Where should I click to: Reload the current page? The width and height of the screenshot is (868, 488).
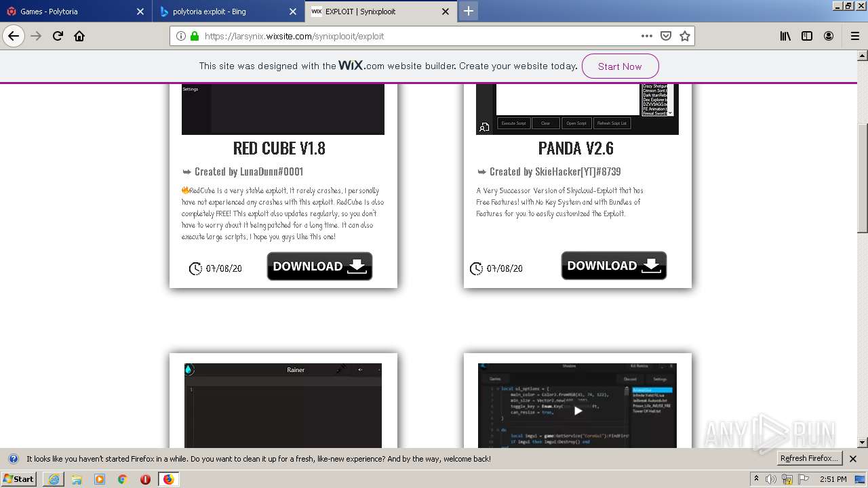tap(58, 36)
